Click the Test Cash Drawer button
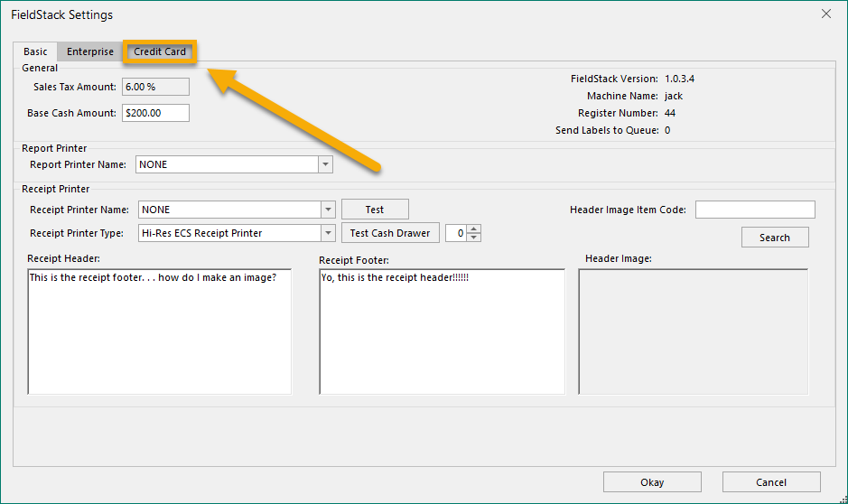This screenshot has height=504, width=848. (x=390, y=233)
